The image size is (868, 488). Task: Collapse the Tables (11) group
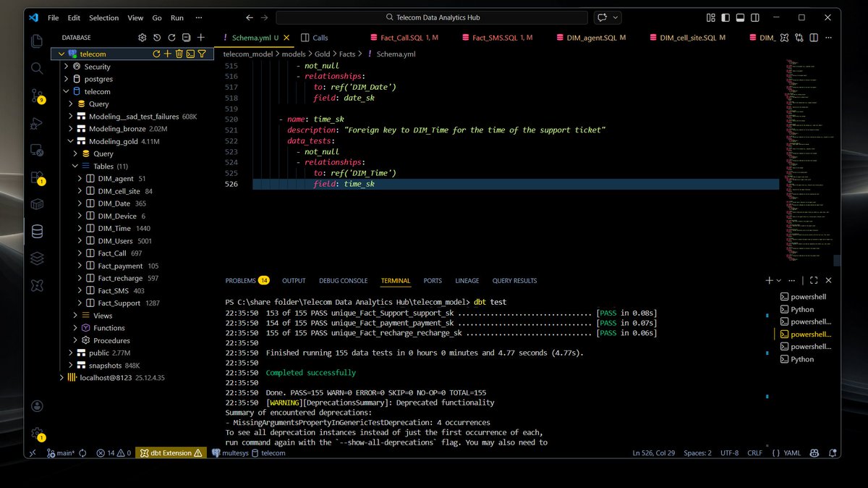(76, 167)
